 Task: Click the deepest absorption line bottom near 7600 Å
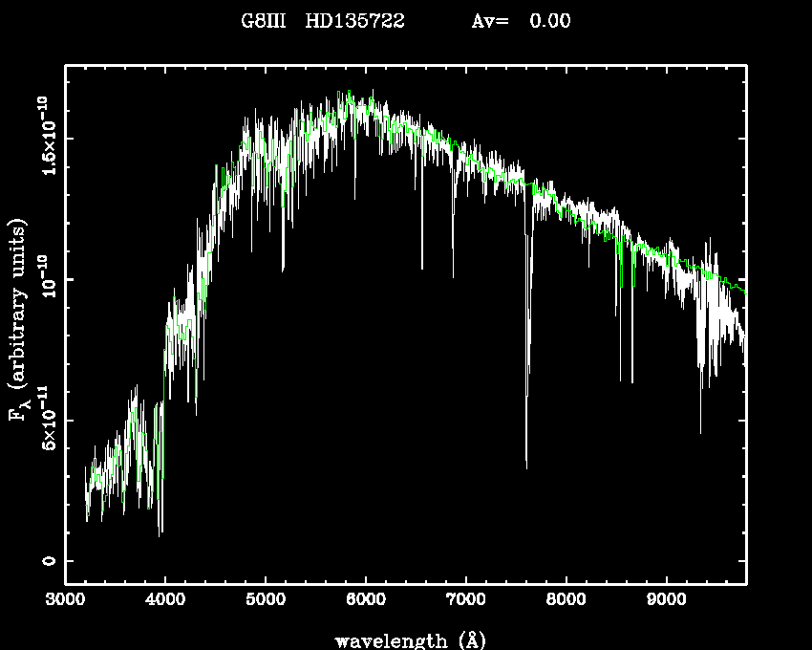coord(526,466)
